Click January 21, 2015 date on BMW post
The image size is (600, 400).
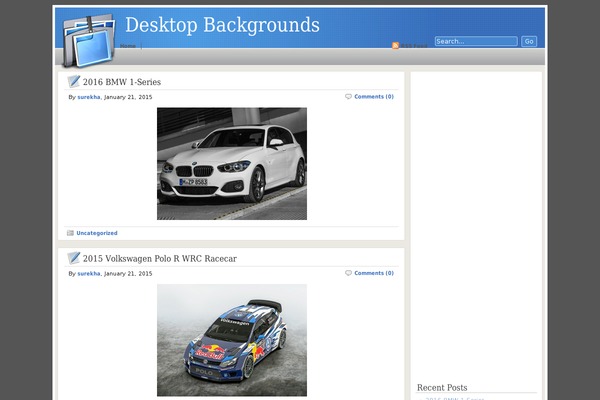coord(128,97)
